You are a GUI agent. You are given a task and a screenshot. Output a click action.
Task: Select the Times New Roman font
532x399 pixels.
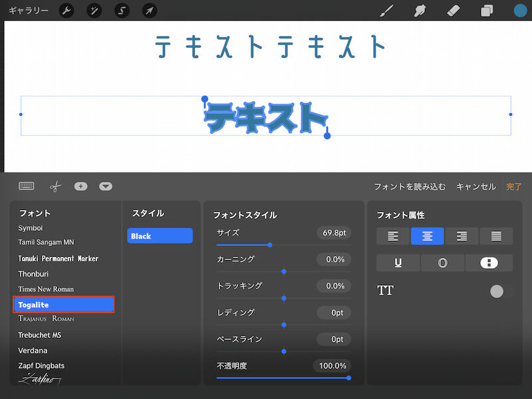click(x=46, y=289)
